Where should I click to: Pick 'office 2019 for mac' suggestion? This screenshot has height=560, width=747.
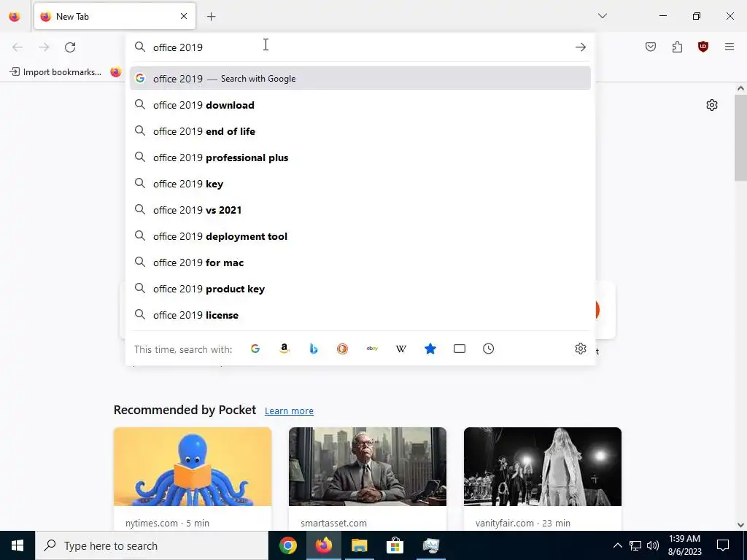click(360, 262)
